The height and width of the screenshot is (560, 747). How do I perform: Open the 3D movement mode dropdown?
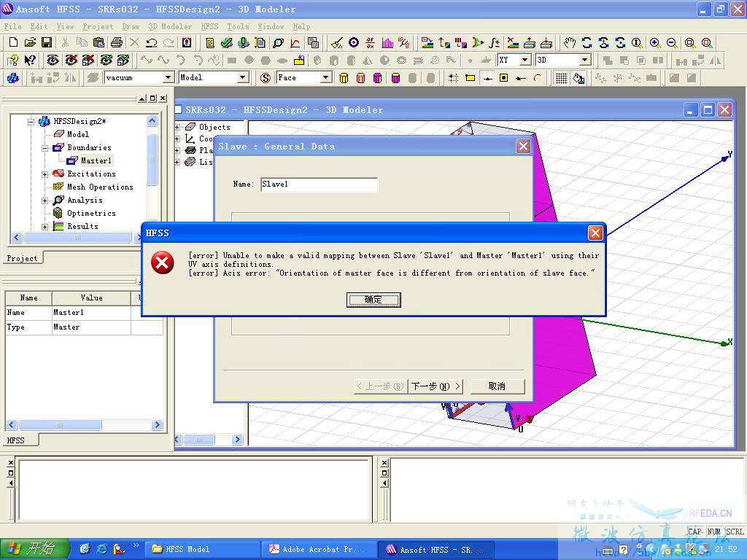[585, 60]
